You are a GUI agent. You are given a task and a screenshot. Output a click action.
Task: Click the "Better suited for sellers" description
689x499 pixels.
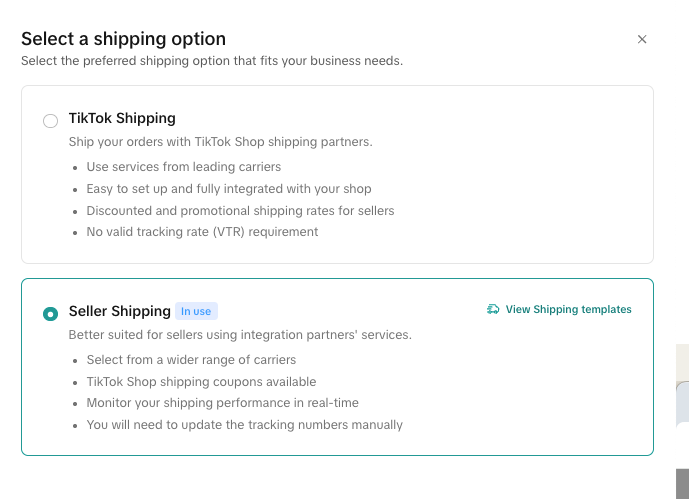point(240,335)
